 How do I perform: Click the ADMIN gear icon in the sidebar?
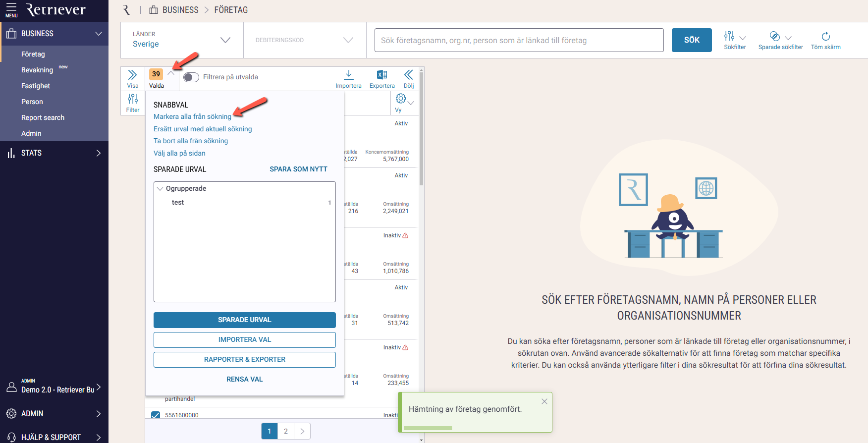tap(11, 413)
